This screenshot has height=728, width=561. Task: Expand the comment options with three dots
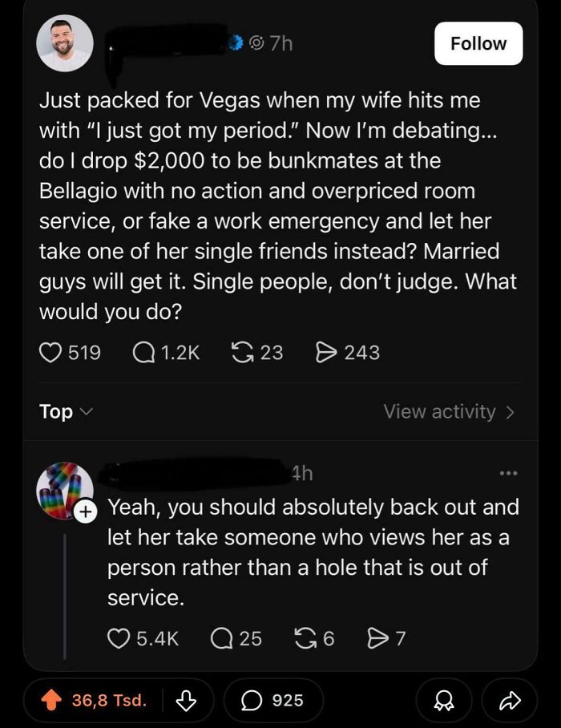click(508, 473)
